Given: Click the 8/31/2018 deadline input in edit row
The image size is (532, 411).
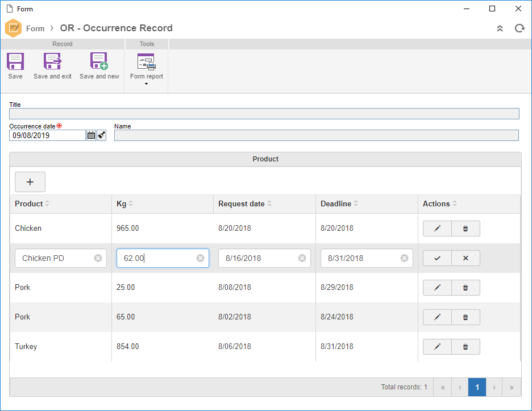Looking at the screenshot, I should 367,258.
